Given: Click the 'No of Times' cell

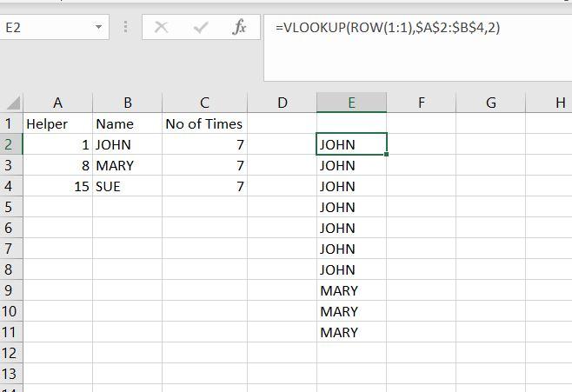Looking at the screenshot, I should pos(204,123).
